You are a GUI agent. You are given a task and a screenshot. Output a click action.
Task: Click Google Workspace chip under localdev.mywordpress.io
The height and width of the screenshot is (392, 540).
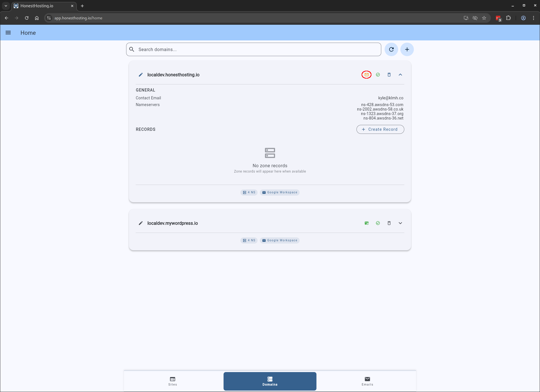coord(280,240)
